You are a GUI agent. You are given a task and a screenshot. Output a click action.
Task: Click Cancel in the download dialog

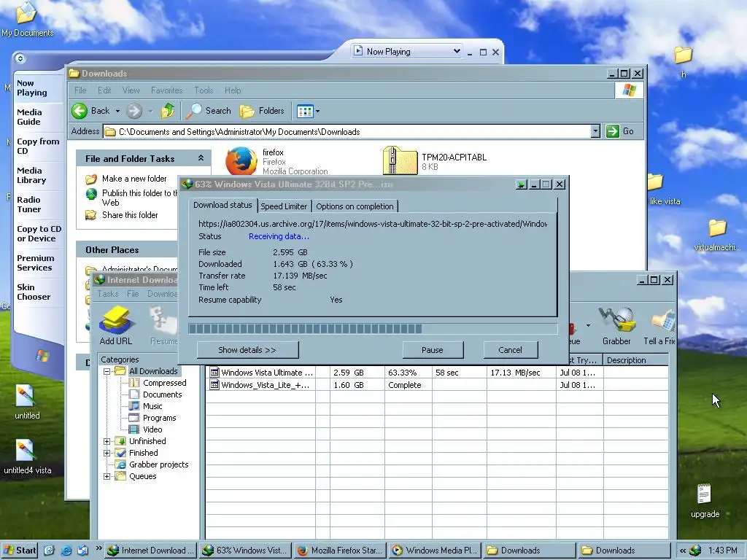510,350
